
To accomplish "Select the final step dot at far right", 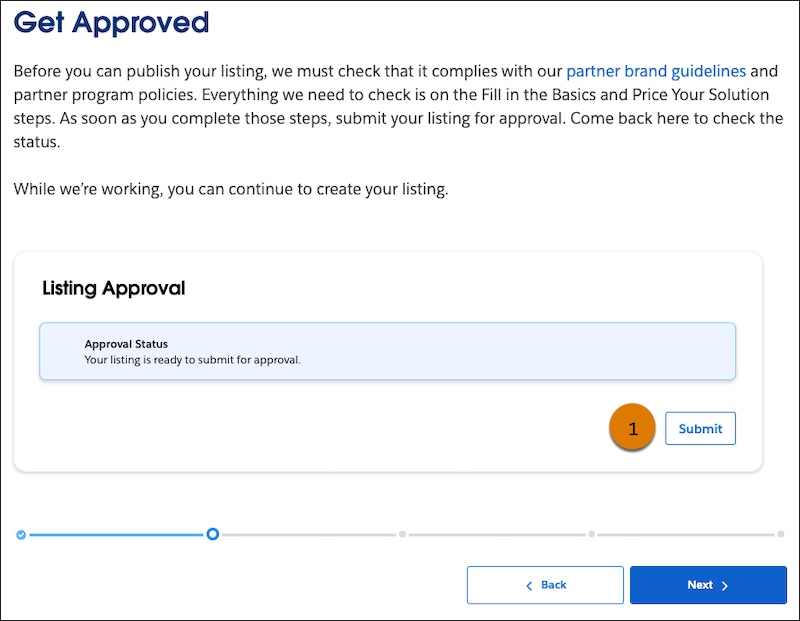I will (780, 534).
